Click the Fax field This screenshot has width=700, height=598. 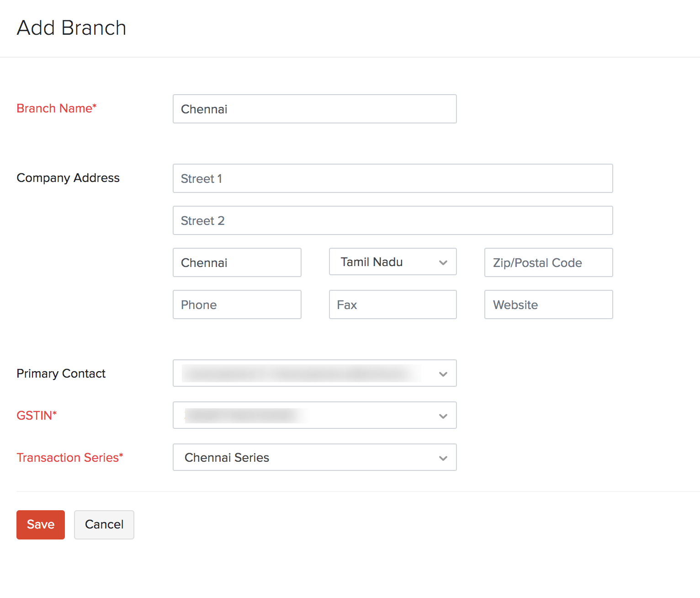(x=392, y=304)
